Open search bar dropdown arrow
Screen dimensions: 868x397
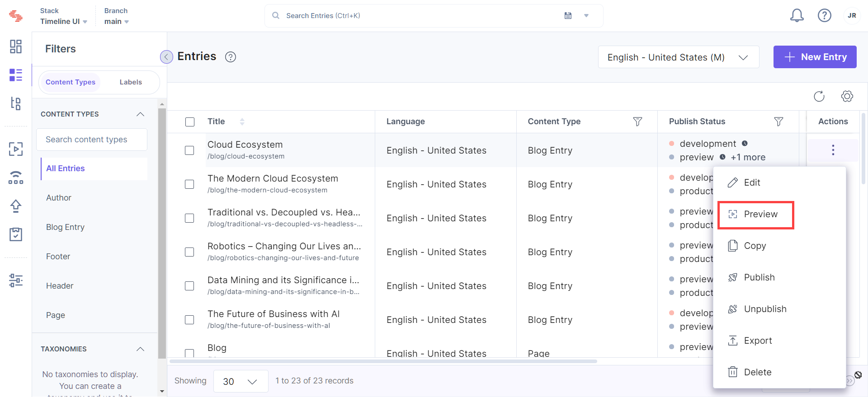click(586, 16)
